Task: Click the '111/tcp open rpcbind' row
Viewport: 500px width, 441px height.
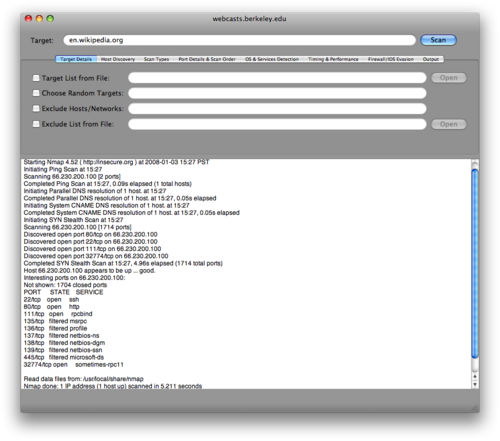Action: pos(58,314)
